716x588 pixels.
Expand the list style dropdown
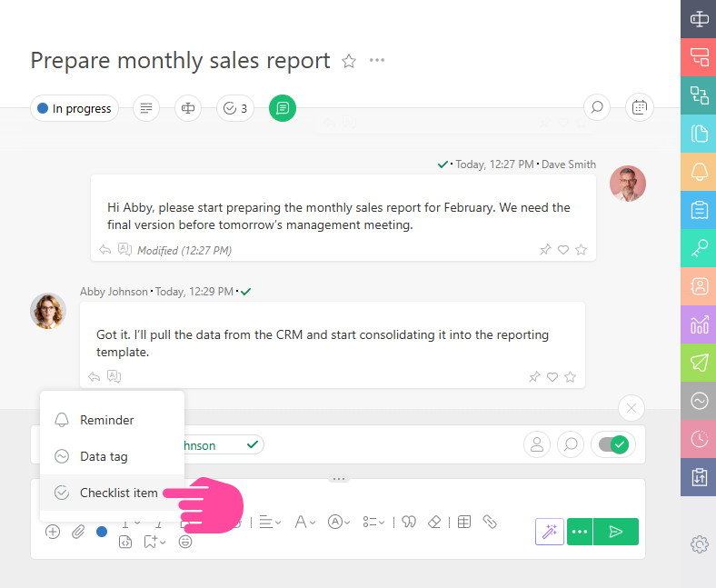tap(373, 522)
